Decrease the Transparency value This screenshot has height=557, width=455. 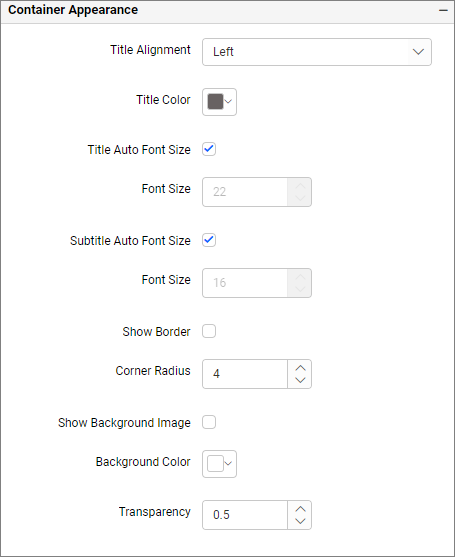point(300,521)
